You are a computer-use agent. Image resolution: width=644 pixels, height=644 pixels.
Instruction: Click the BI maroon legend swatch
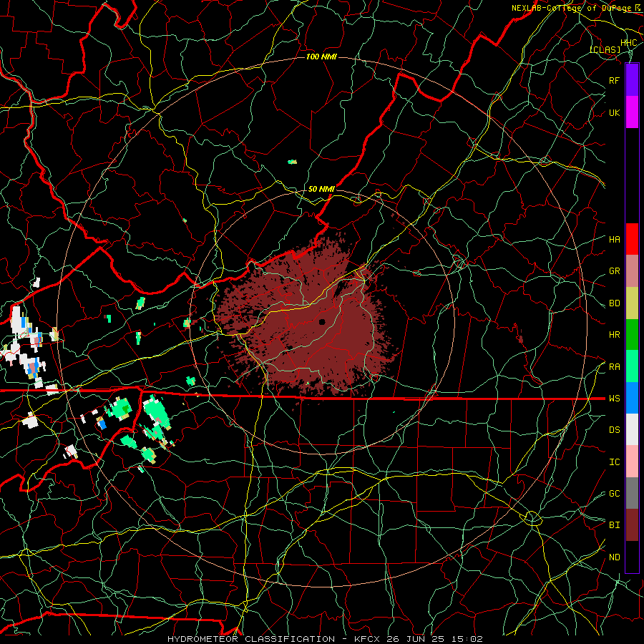(x=632, y=525)
